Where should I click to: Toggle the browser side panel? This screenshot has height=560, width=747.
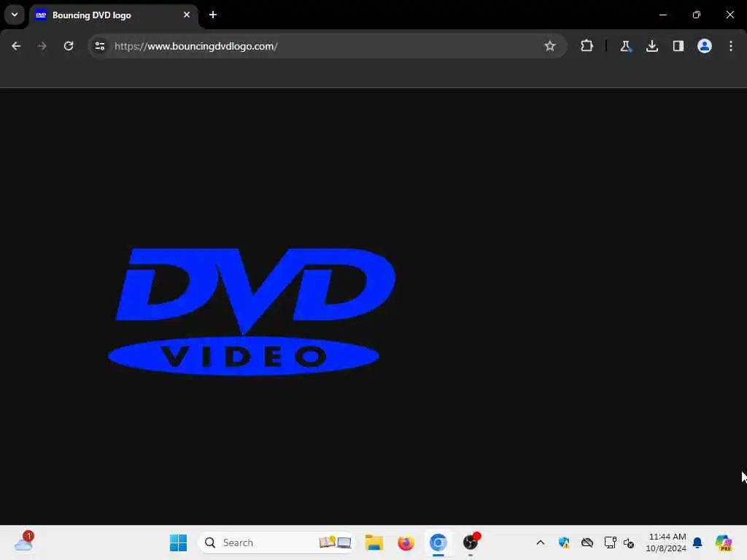point(678,46)
